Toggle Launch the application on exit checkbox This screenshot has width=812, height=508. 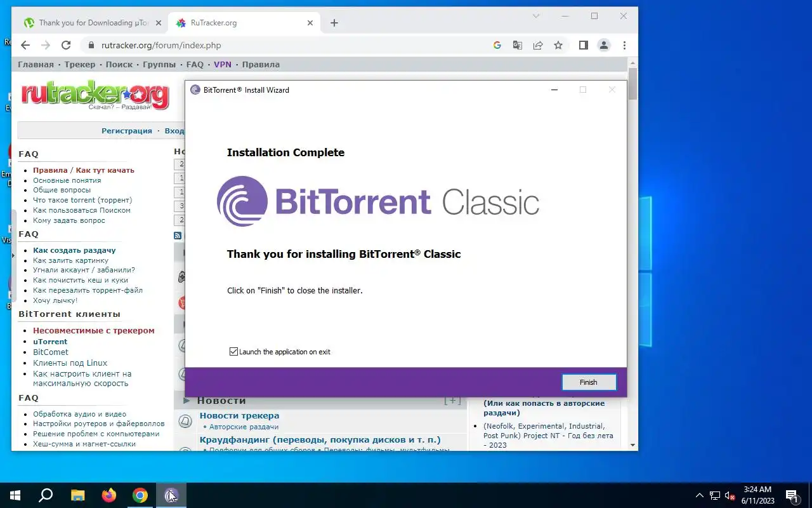click(233, 351)
